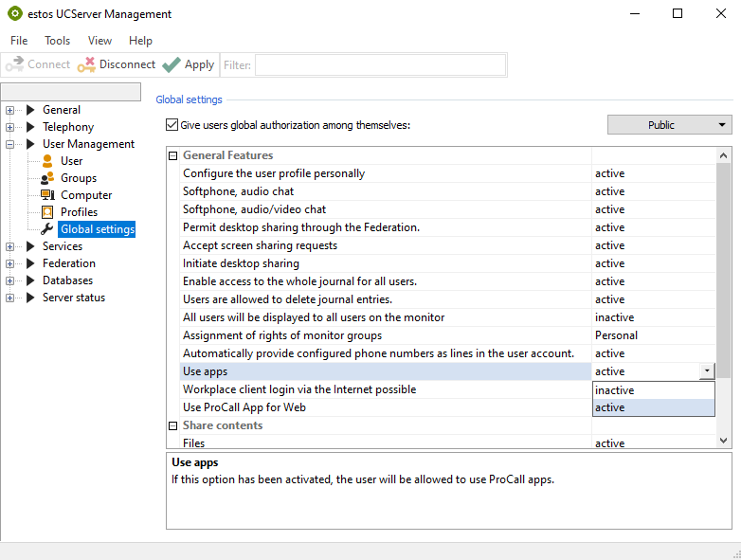Expand the Telephony tree node
The height and width of the screenshot is (560, 741).
coord(10,127)
